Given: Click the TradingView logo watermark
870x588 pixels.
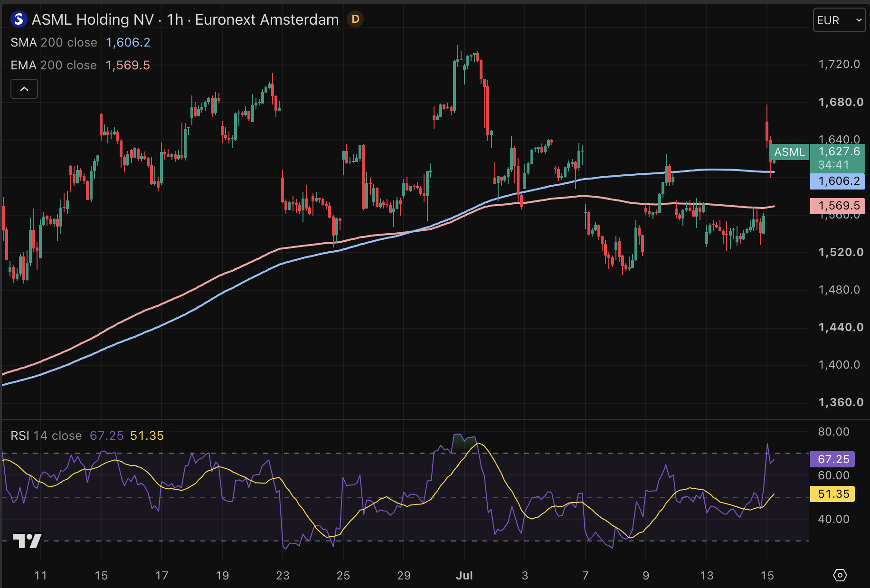Looking at the screenshot, I should [27, 541].
